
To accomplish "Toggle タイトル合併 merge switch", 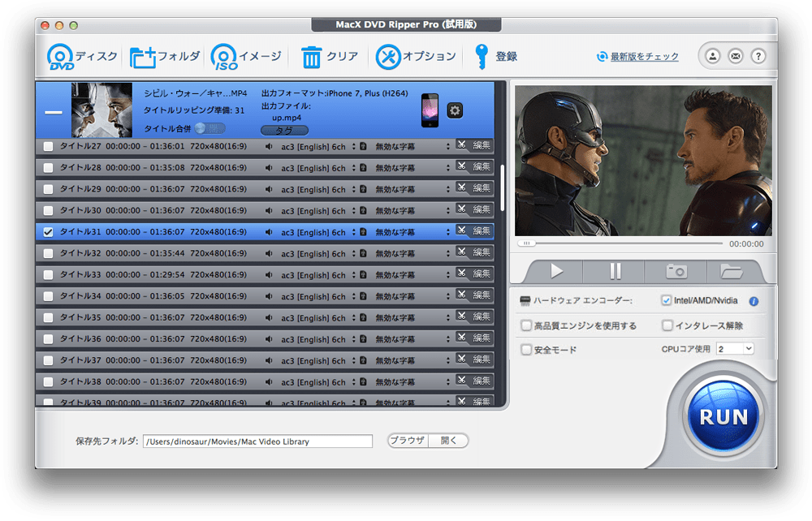I will coord(209,128).
